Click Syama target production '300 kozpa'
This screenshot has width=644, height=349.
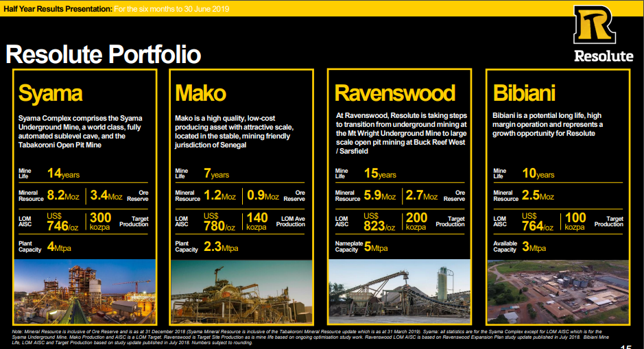tap(100, 221)
